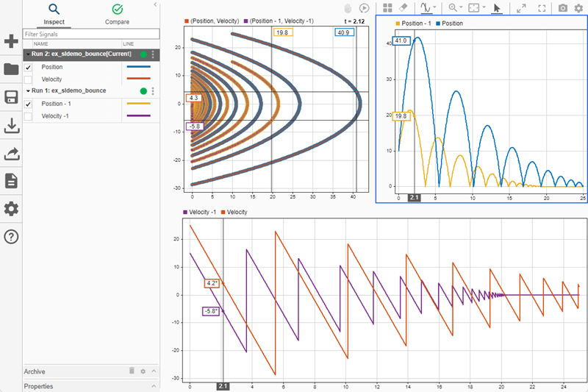The height and width of the screenshot is (392, 588).
Task: Open Run 2 three-dot options menu
Action: coord(153,54)
